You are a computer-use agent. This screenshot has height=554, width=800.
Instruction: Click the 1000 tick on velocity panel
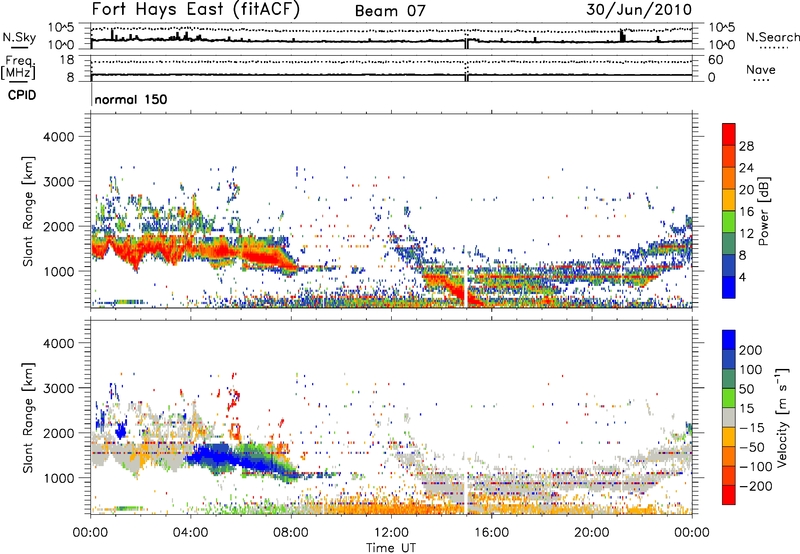(59, 478)
